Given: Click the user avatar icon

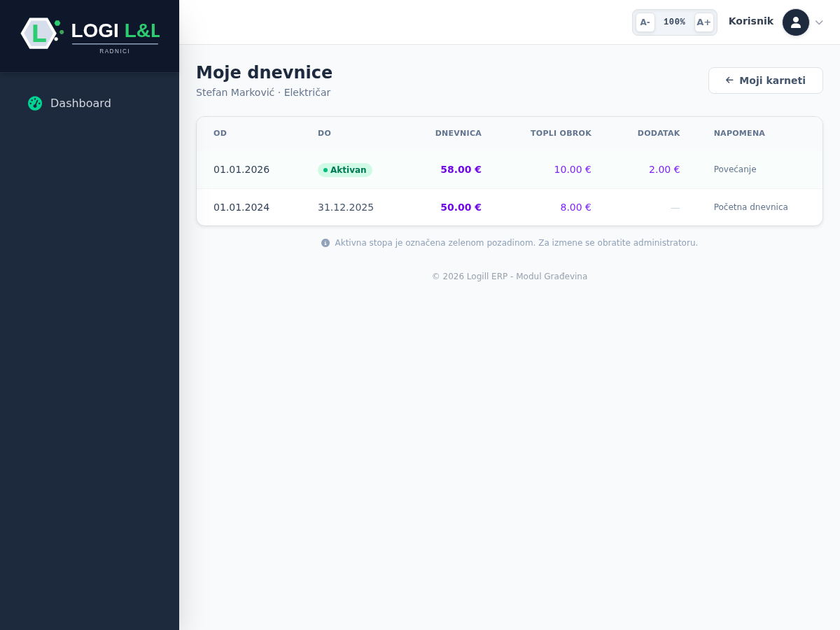Looking at the screenshot, I should [796, 22].
